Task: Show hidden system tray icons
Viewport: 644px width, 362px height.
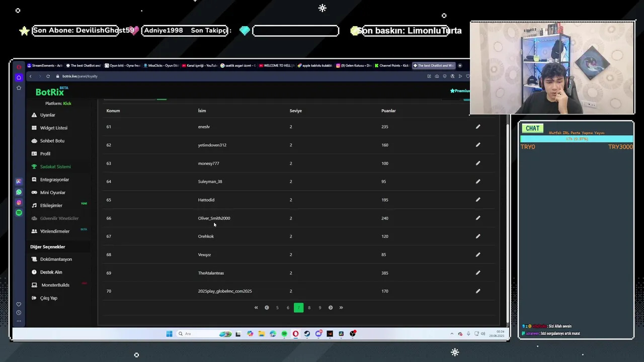Action: coord(452,334)
